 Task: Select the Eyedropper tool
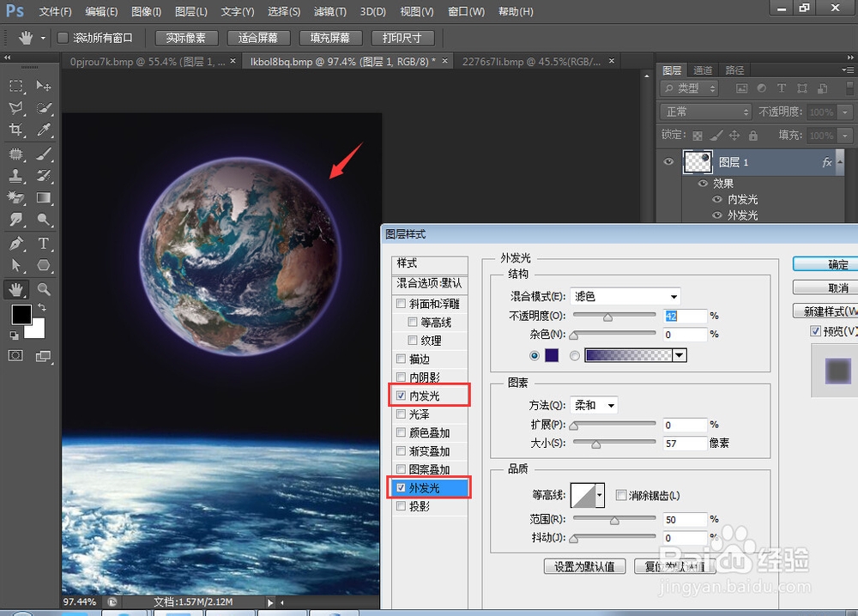(43, 130)
